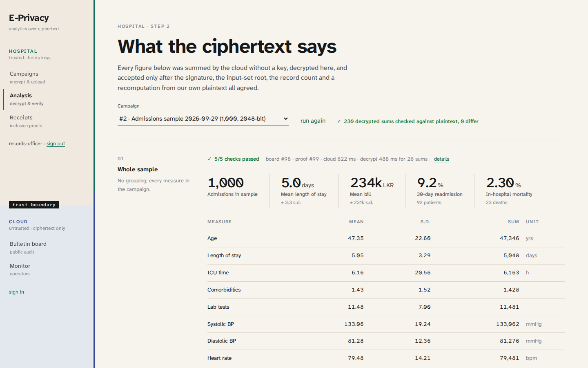588x368 pixels.
Task: Click the SUM column header
Action: [x=514, y=222]
